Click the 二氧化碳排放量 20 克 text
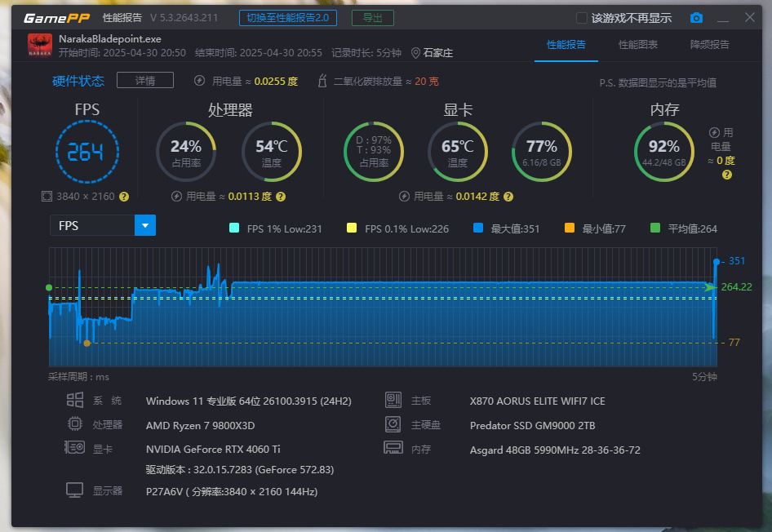The image size is (772, 532). click(386, 82)
